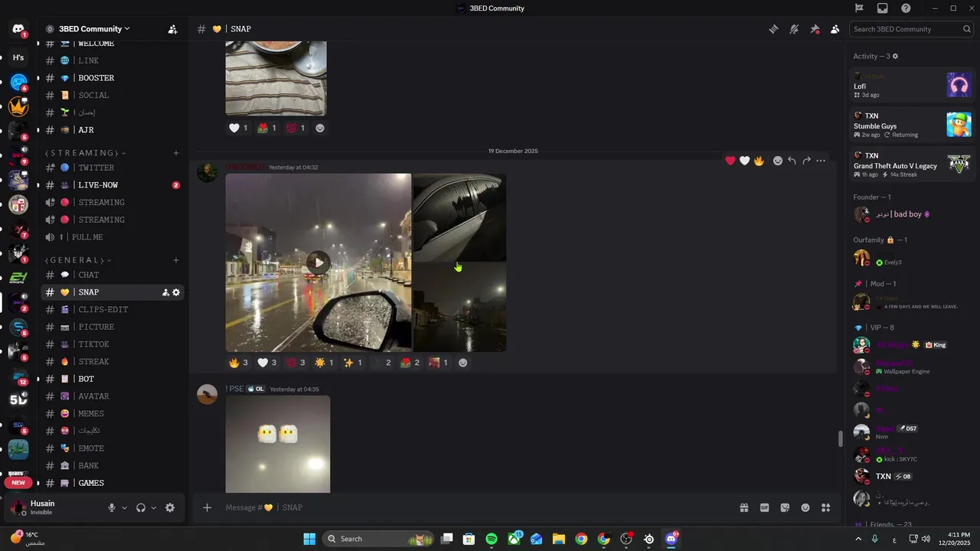Play the rainy street video
The width and height of the screenshot is (980, 551).
point(318,262)
